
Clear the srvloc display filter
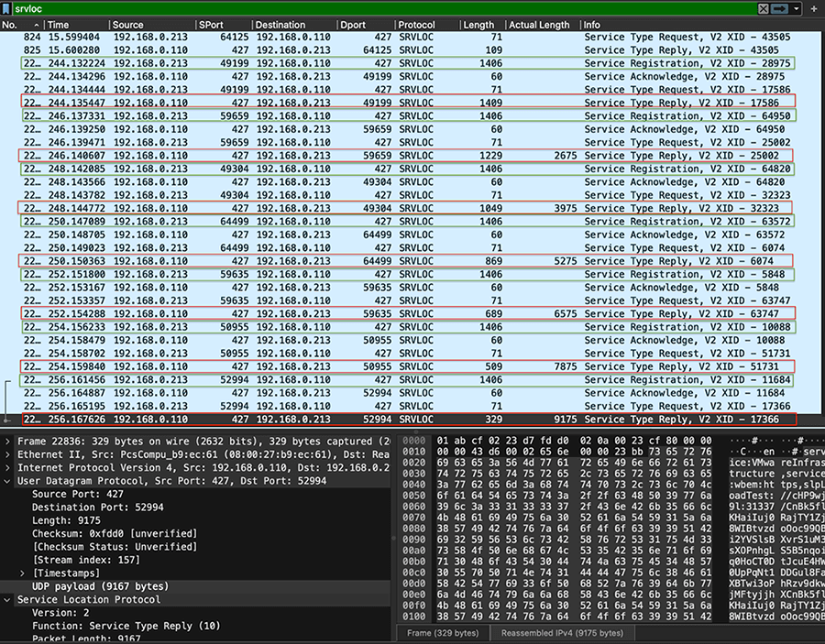pyautogui.click(x=765, y=8)
